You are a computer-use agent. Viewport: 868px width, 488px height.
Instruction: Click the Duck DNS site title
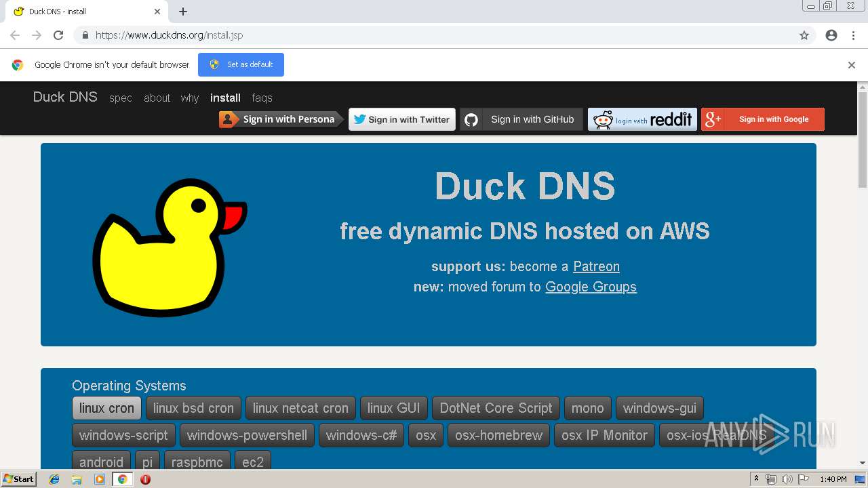(65, 97)
